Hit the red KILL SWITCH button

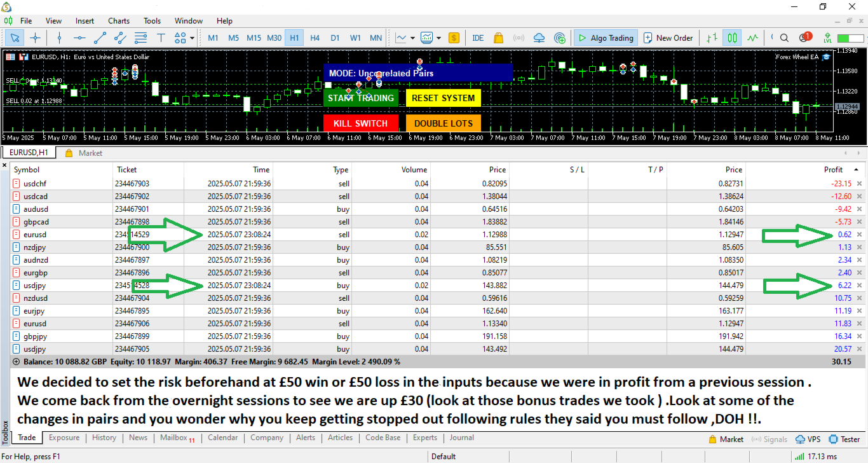[361, 123]
